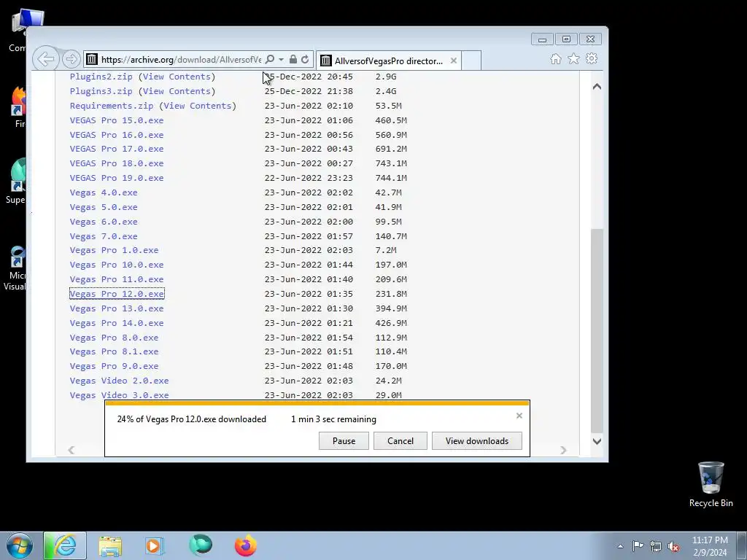The image size is (747, 560).
Task: Select the size value 231.8M
Action: pos(391,295)
